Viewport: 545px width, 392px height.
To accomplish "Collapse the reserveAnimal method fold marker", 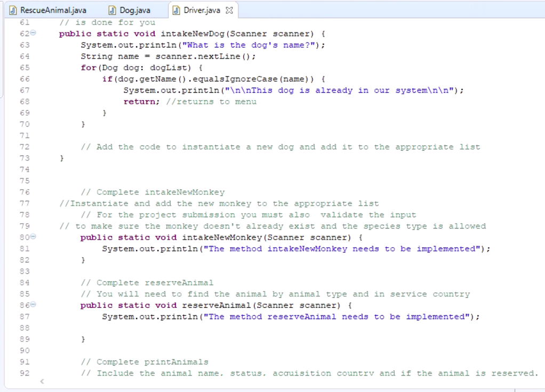I will pyautogui.click(x=33, y=305).
